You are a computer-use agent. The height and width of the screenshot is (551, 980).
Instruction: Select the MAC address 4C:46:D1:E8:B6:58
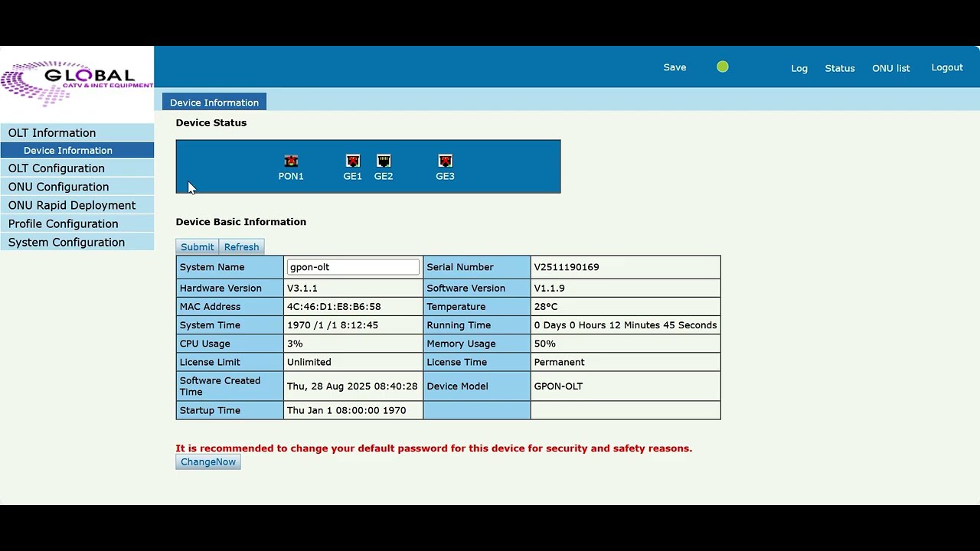(334, 307)
